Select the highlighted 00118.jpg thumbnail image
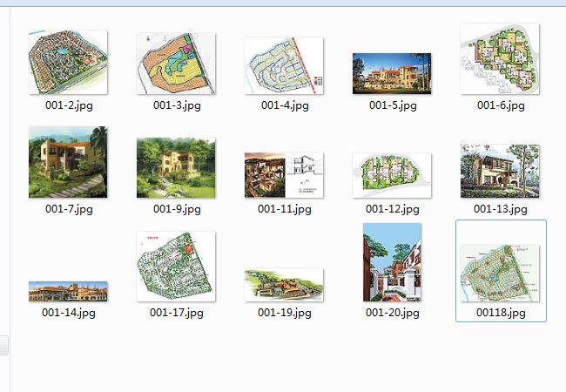 pos(500,273)
